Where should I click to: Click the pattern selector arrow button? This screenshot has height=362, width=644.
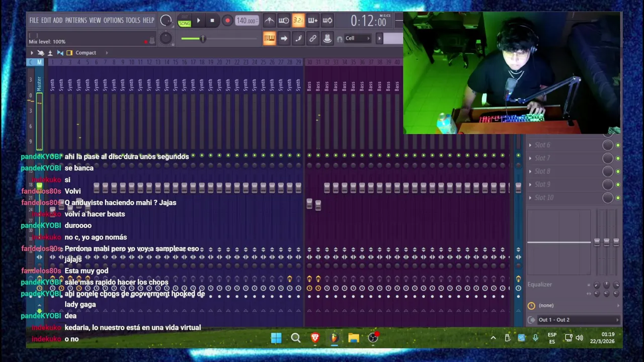pyautogui.click(x=379, y=38)
